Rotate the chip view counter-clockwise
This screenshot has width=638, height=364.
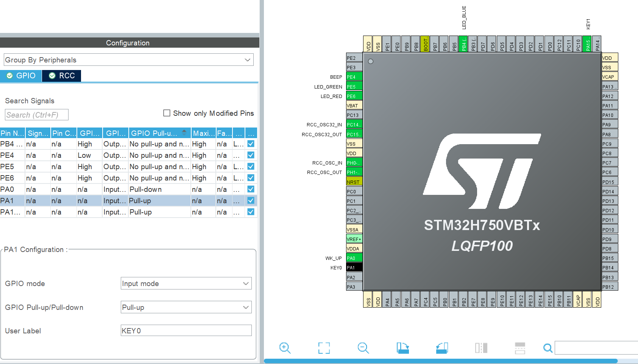pyautogui.click(x=442, y=348)
